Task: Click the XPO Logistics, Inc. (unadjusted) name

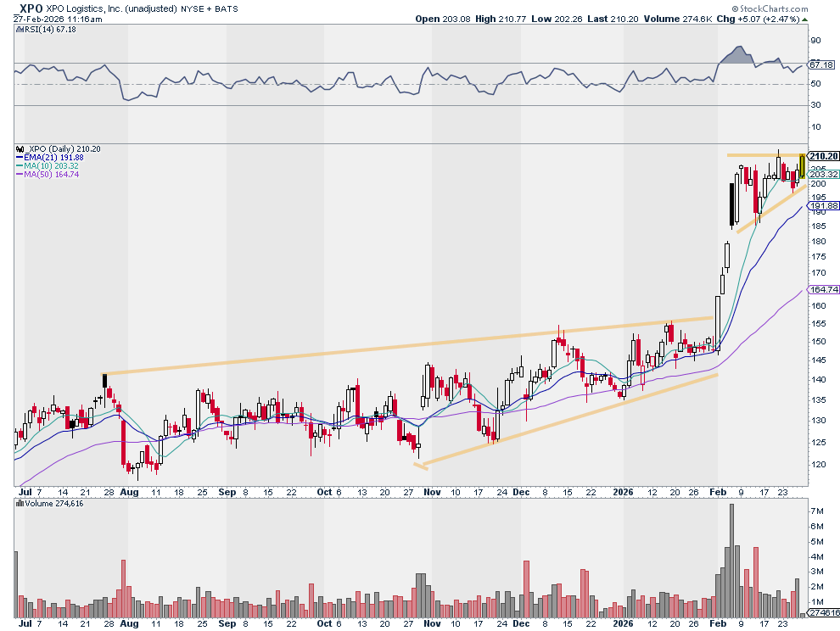Action: point(112,8)
